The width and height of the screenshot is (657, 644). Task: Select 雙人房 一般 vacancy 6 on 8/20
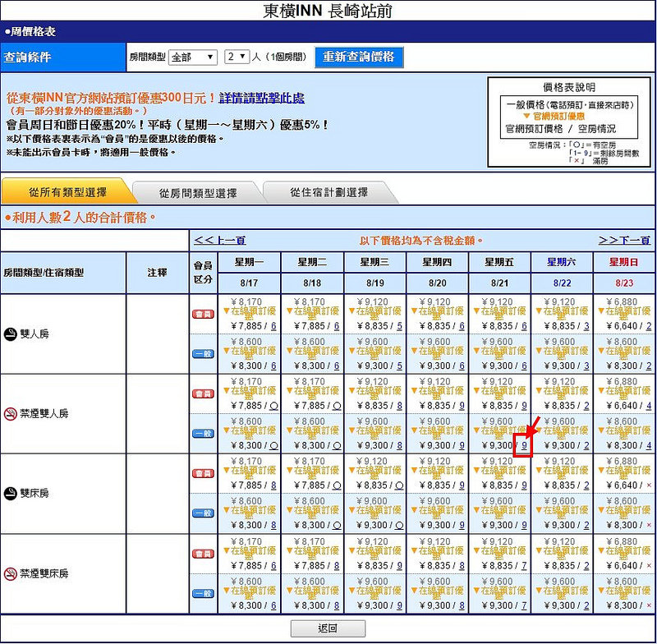point(462,366)
